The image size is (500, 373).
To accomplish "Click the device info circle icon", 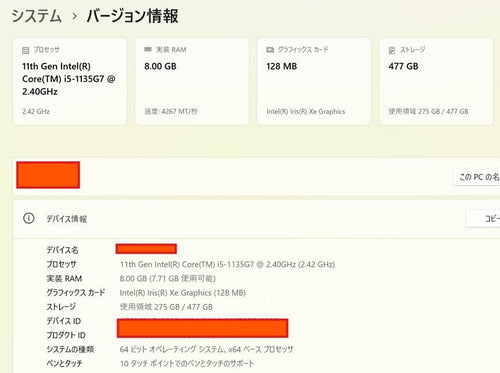I will pos(29,218).
